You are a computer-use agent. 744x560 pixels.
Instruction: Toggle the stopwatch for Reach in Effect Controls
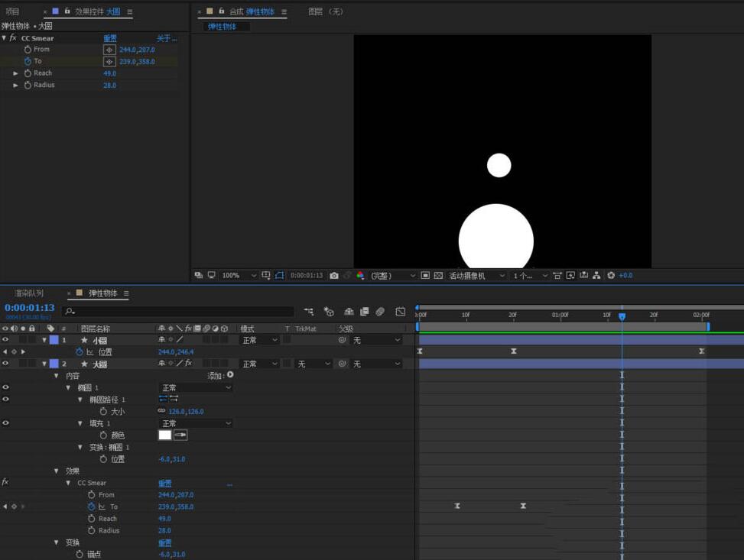click(28, 73)
